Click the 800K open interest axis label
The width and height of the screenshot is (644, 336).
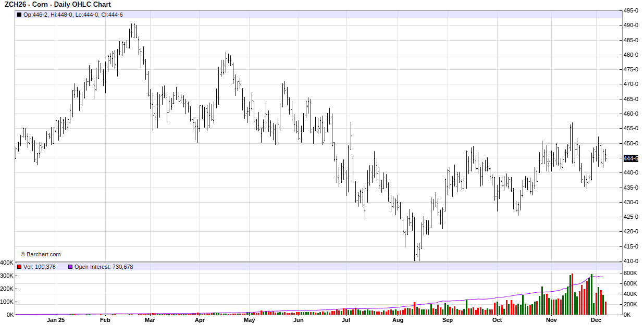630,273
